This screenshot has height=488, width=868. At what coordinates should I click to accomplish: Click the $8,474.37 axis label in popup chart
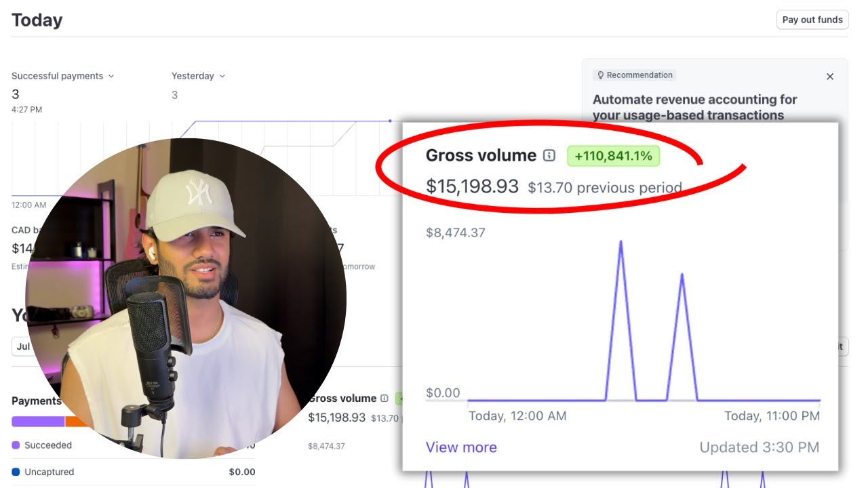coord(456,233)
